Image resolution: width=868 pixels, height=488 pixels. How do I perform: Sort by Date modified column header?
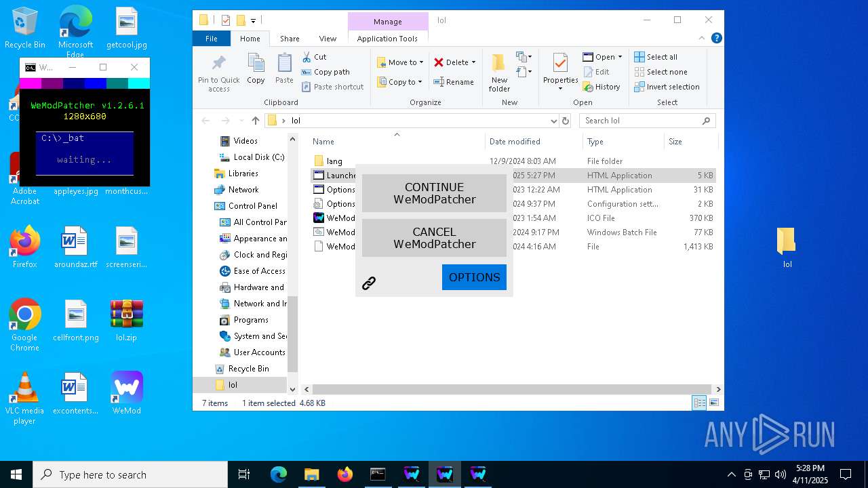[x=534, y=141]
